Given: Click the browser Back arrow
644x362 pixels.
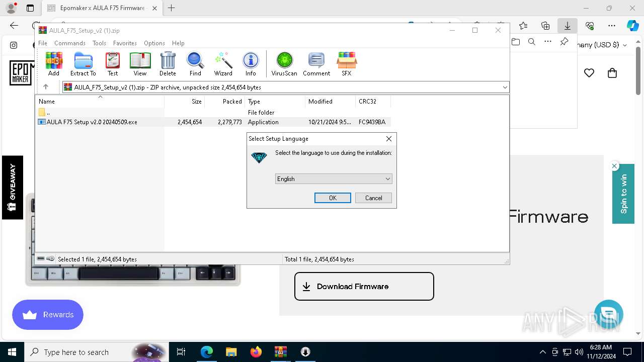Looking at the screenshot, I should (x=14, y=26).
